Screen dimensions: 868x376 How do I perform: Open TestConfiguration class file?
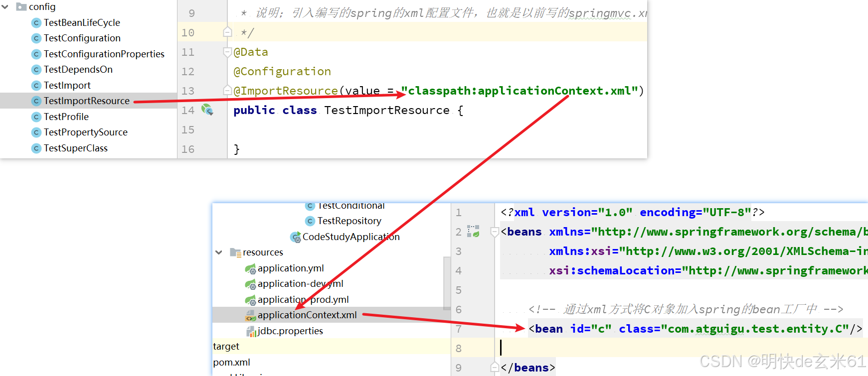coord(82,38)
